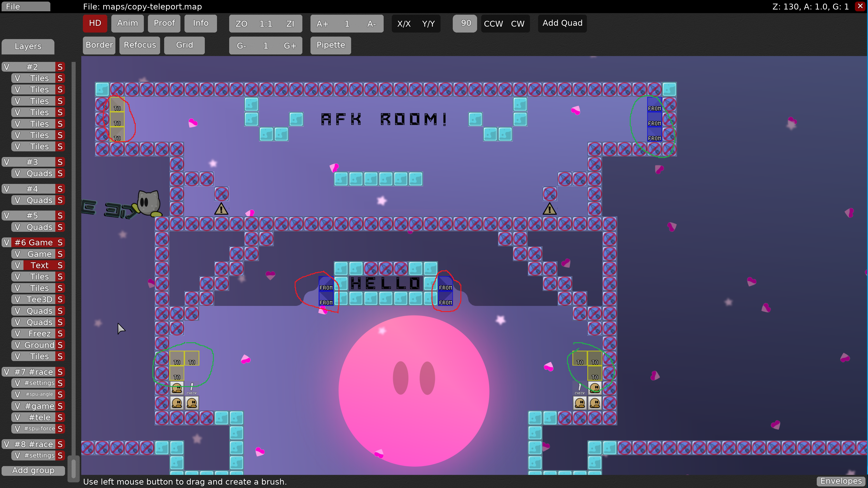Screen dimensions: 868x488
Task: Toggle visibility of group #2
Action: pyautogui.click(x=7, y=67)
